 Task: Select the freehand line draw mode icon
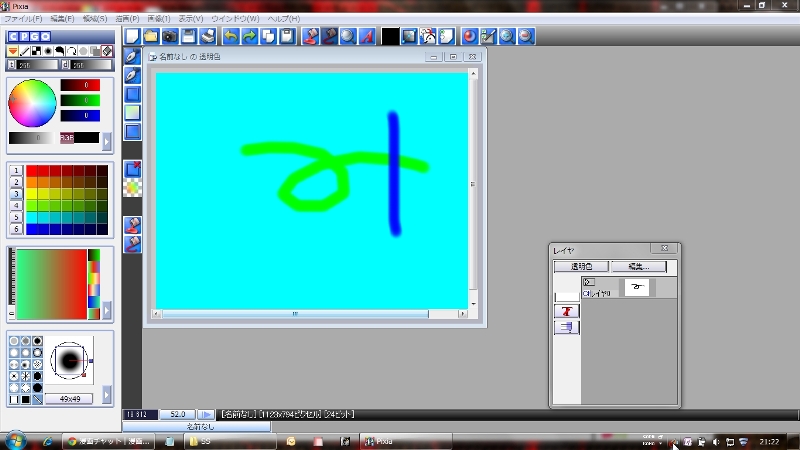24,51
